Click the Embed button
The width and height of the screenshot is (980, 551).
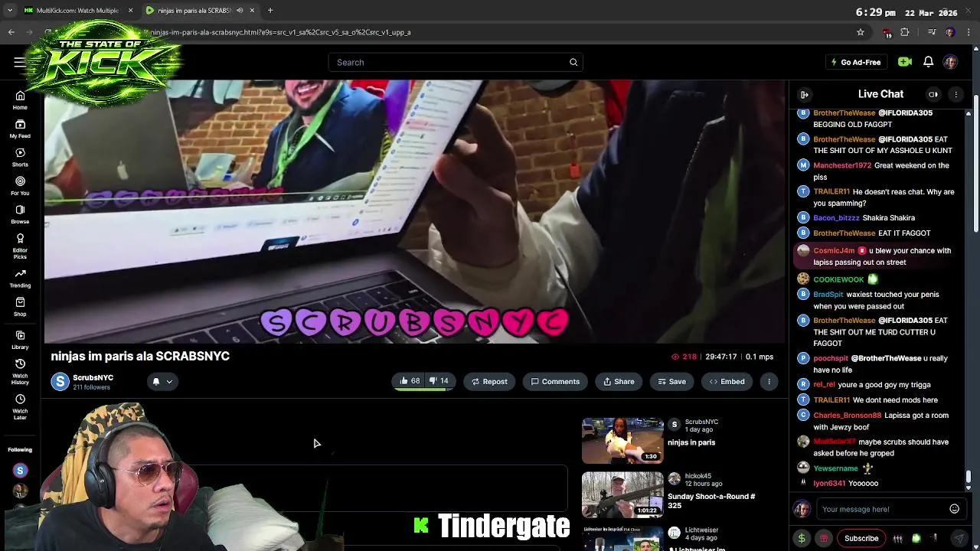pyautogui.click(x=727, y=381)
